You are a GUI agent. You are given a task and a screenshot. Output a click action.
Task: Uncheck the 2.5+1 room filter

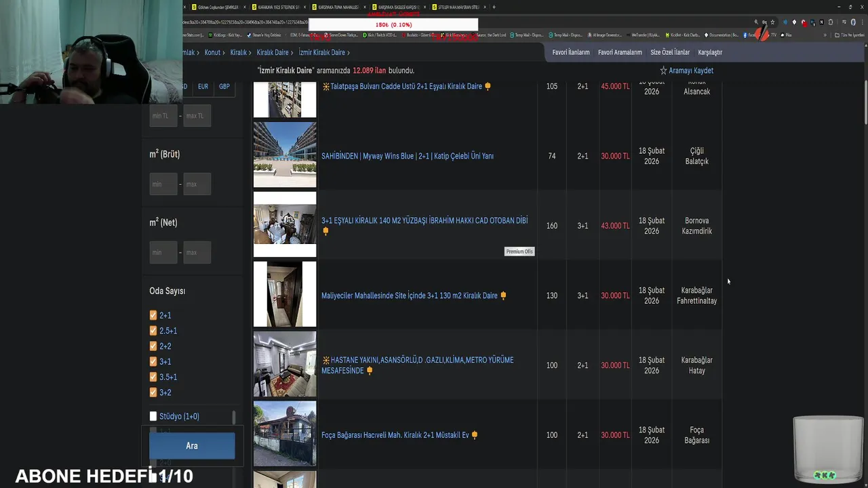coord(153,331)
